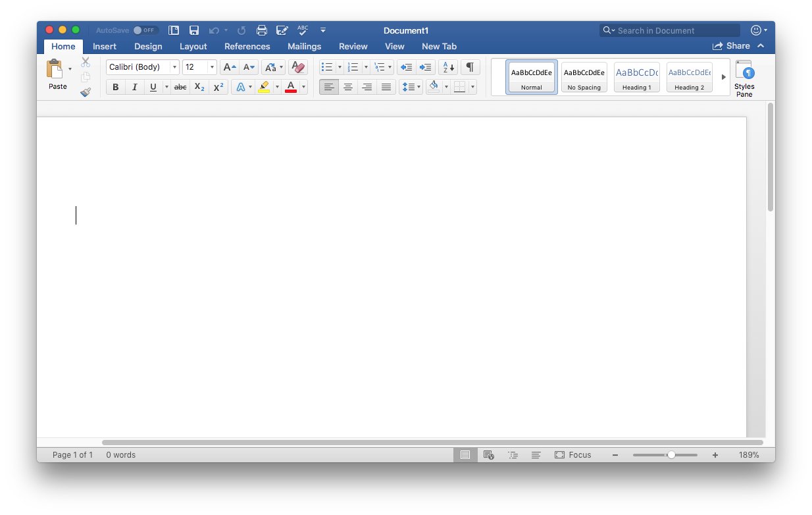Click the Print icon in Quick Access toolbar
This screenshot has width=812, height=515.
click(x=261, y=30)
